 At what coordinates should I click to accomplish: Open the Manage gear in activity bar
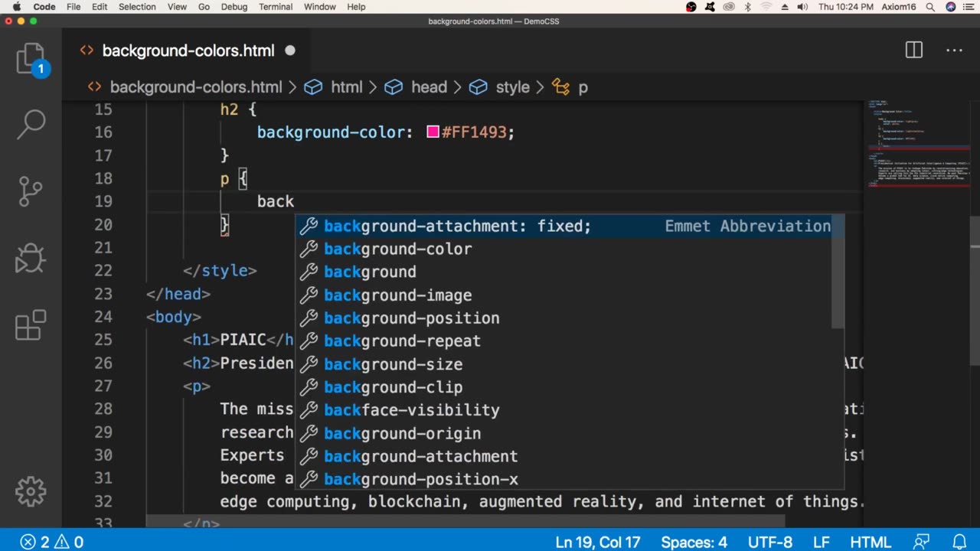[x=31, y=491]
